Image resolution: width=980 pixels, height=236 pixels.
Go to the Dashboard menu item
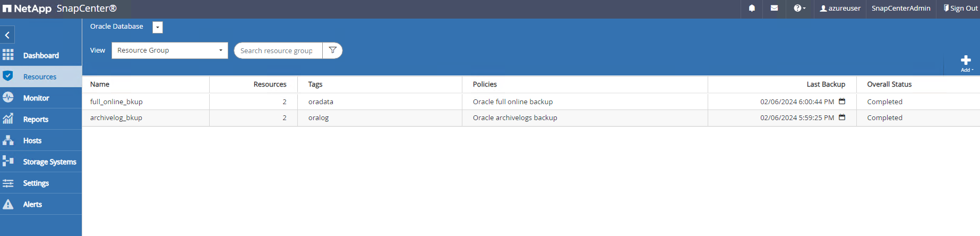coord(41,55)
